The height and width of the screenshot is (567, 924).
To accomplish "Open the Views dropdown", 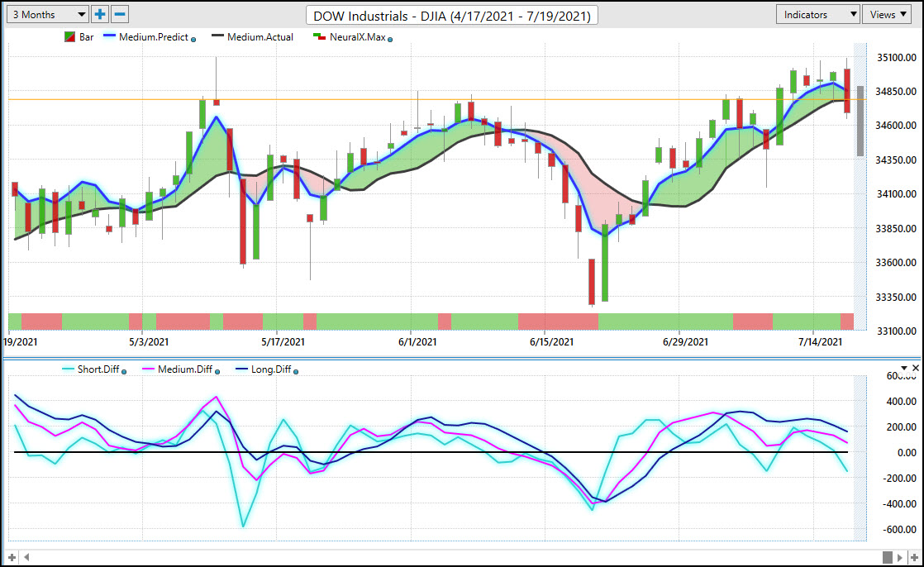I will [x=888, y=15].
